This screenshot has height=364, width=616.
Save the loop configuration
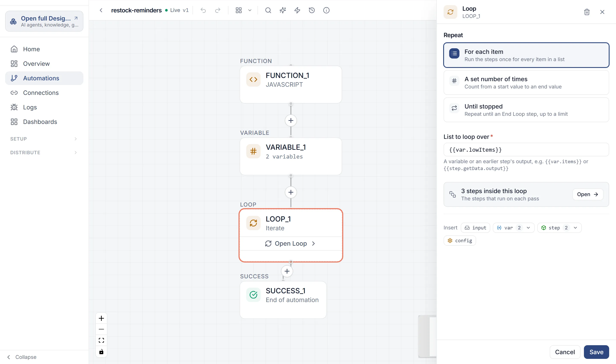(x=596, y=352)
